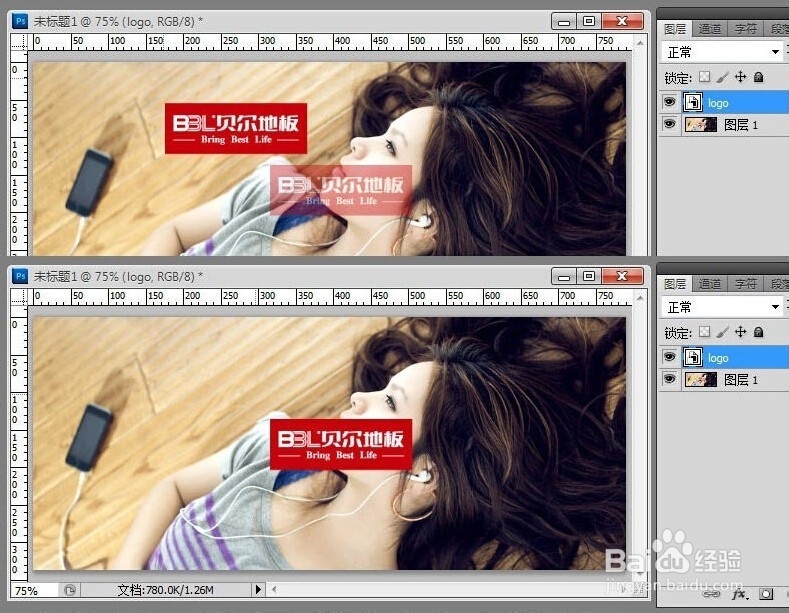Screen dimensions: 789x613
Task: Click the Ps icon in the lower document window
Action: [x=20, y=276]
